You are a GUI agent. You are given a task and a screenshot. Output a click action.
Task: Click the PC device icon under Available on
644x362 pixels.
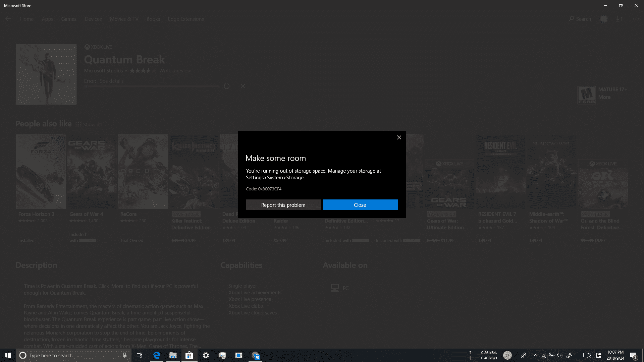pos(335,288)
